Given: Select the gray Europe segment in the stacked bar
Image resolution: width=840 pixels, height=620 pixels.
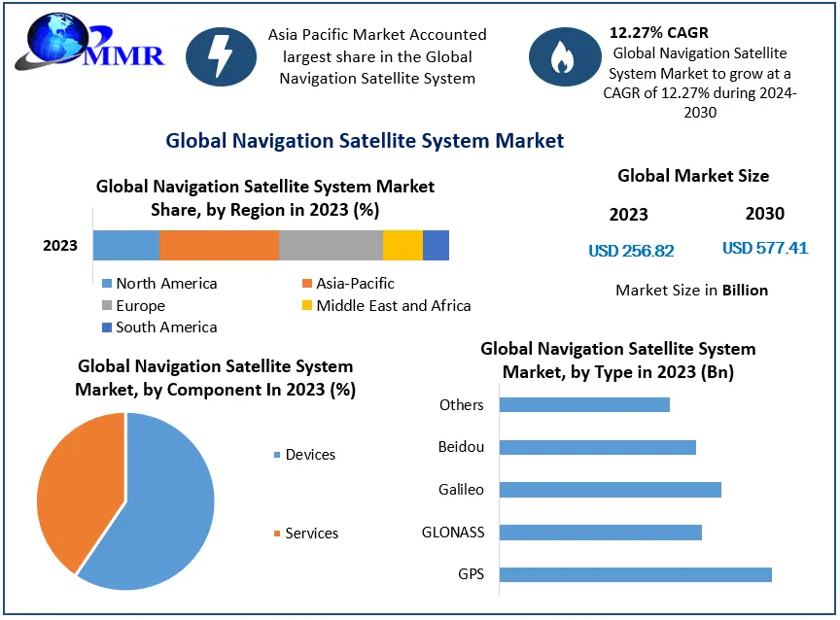Looking at the screenshot, I should pos(331,246).
